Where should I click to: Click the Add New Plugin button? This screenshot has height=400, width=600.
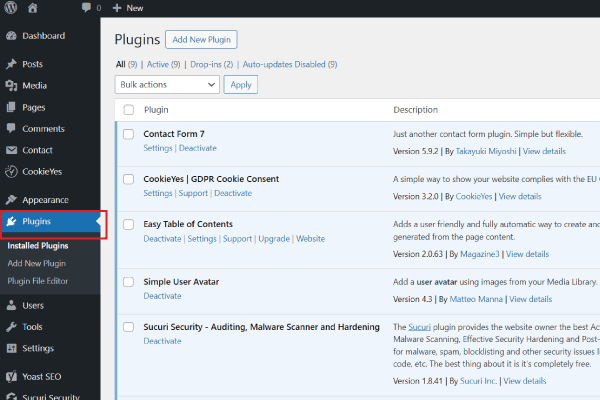pos(201,39)
